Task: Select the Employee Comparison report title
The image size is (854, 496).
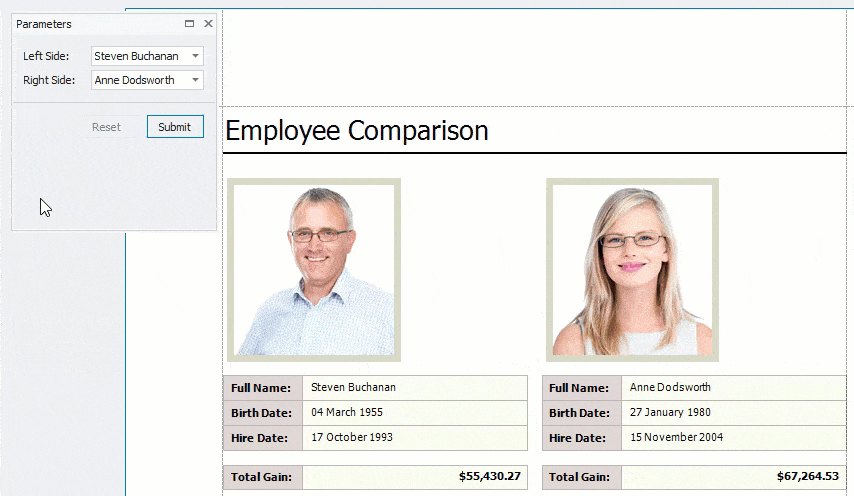Action: point(357,131)
